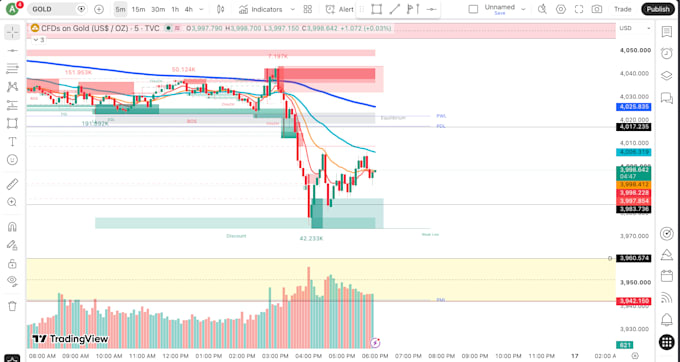This screenshot has height=362, width=680.
Task: Create a new Alert
Action: click(x=340, y=9)
